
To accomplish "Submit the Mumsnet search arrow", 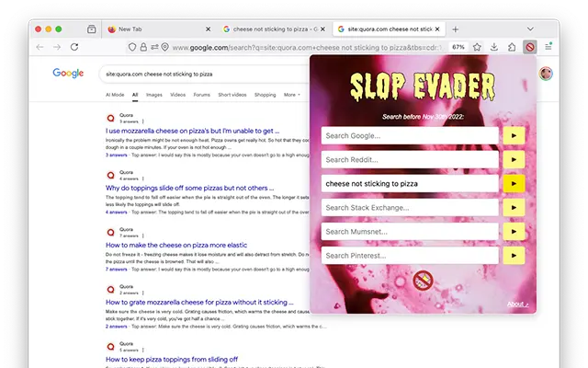I will click(x=514, y=232).
